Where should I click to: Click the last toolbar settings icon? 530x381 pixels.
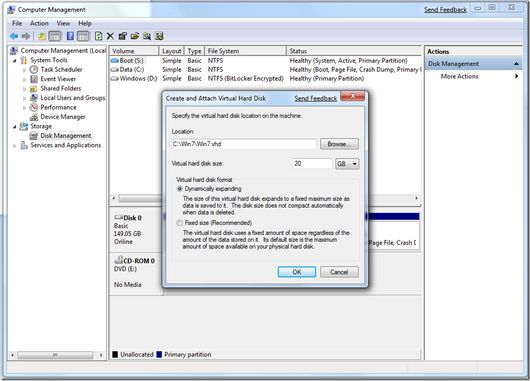pyautogui.click(x=159, y=36)
